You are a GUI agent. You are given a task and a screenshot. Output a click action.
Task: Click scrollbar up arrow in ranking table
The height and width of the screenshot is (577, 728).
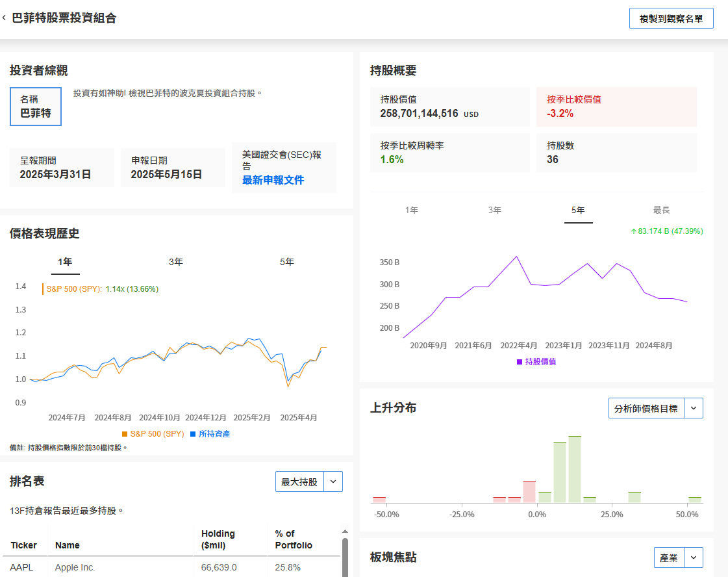(345, 531)
